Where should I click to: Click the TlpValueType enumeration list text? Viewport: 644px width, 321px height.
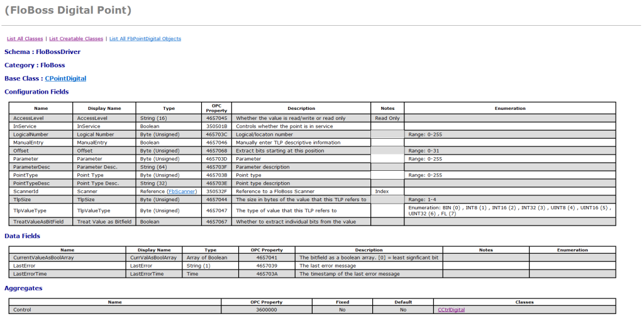pos(509,210)
